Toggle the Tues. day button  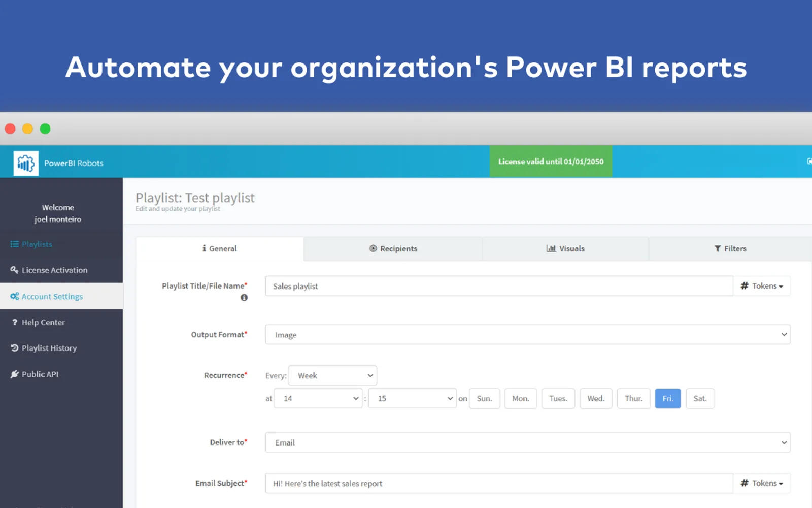click(x=558, y=398)
